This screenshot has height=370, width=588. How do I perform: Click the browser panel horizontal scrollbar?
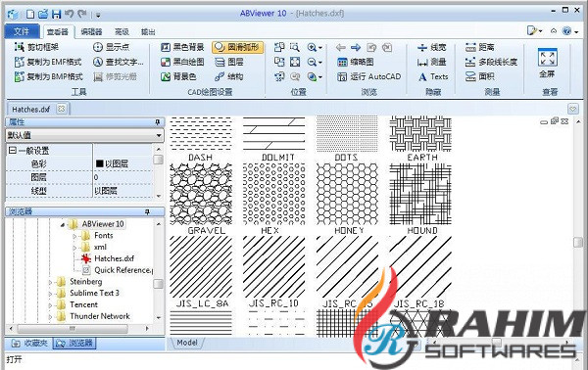point(79,329)
